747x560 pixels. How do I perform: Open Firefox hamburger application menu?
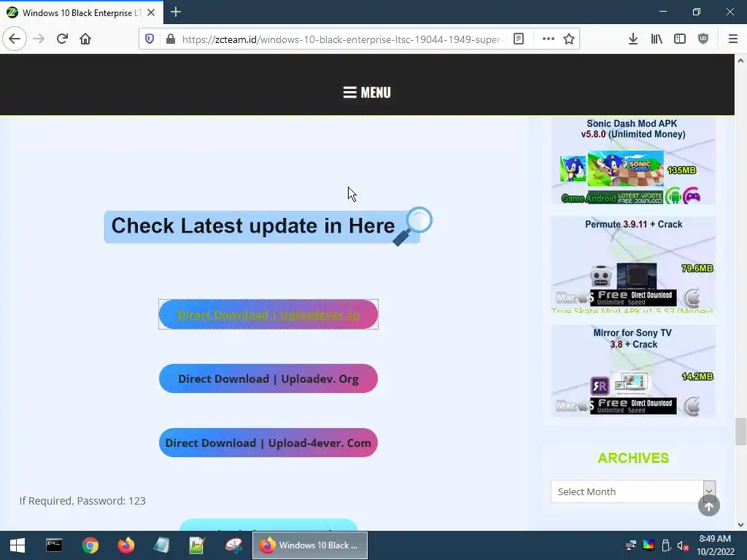point(733,39)
